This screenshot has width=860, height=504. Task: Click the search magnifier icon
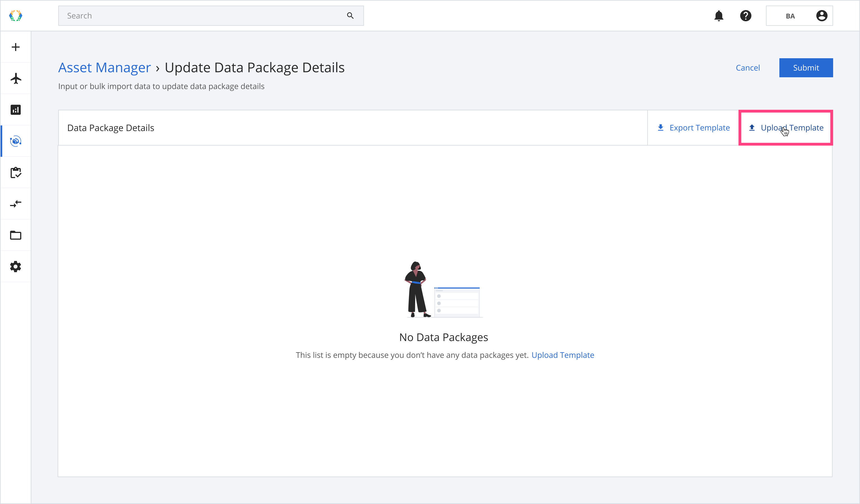[350, 16]
